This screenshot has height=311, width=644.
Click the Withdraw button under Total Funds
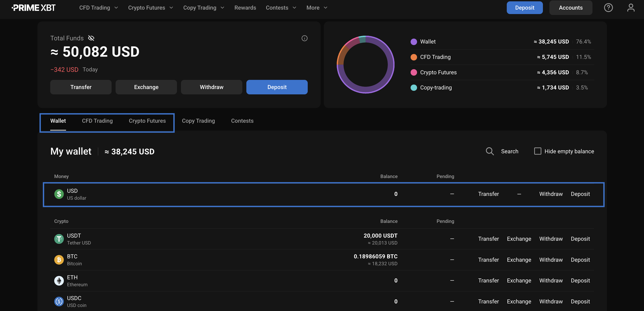click(x=212, y=87)
